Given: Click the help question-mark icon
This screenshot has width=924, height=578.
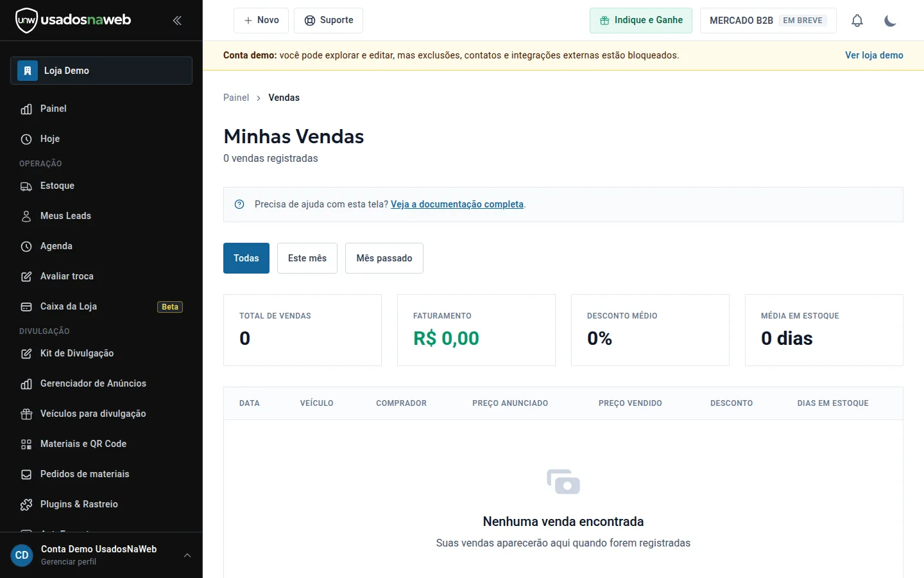Looking at the screenshot, I should coord(239,204).
